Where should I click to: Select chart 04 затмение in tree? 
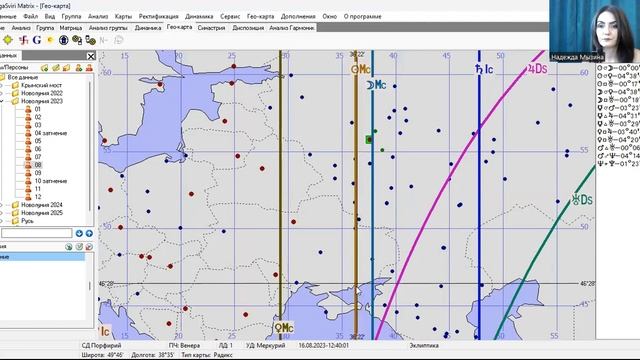point(51,133)
